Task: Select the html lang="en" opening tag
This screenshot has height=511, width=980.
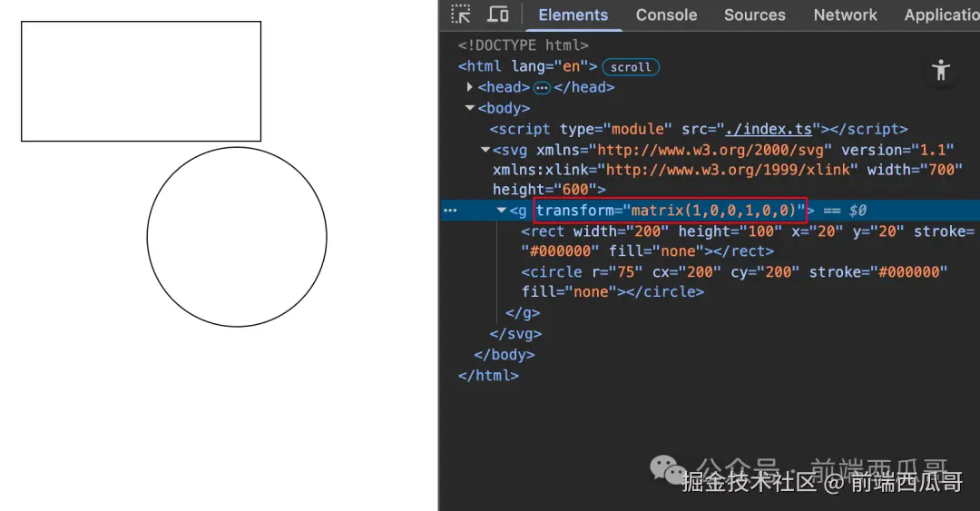Action: click(x=527, y=66)
